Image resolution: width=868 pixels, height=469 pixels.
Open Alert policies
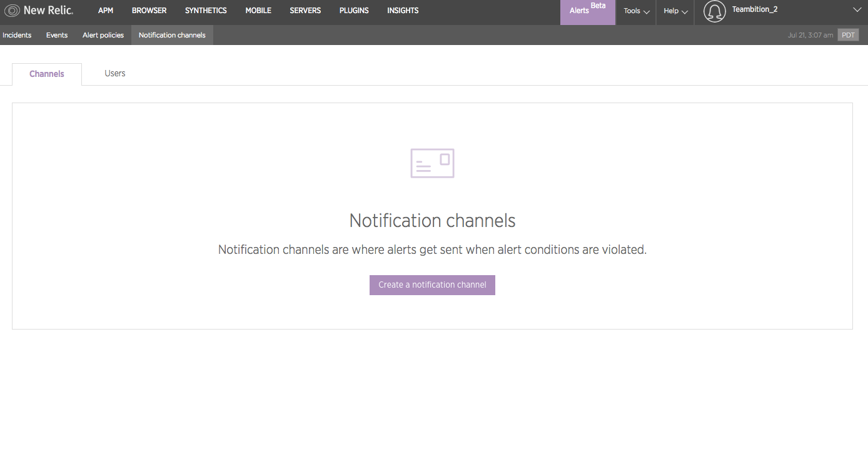coord(103,35)
